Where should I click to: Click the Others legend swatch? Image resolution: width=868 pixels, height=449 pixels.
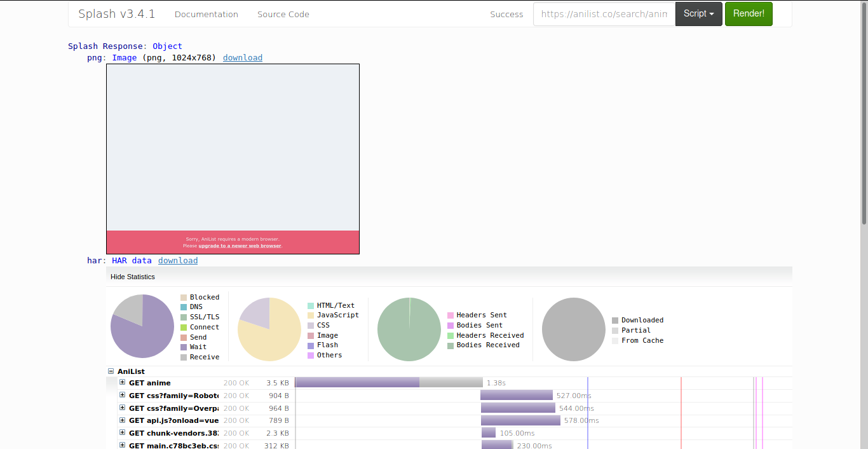[x=311, y=355]
